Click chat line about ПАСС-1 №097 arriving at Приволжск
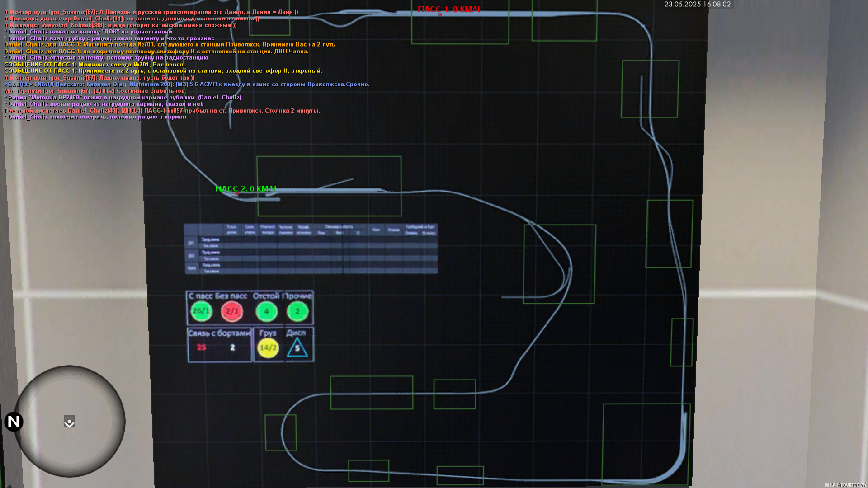This screenshot has width=868, height=488. pyautogui.click(x=162, y=111)
